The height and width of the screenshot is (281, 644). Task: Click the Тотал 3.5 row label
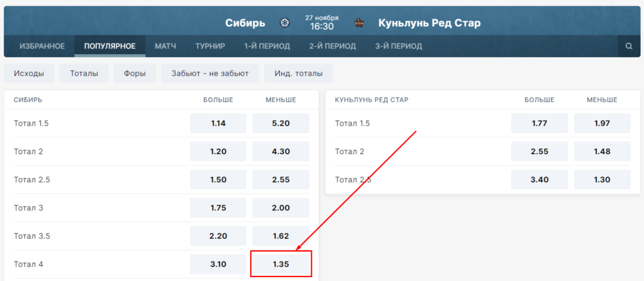coord(31,236)
